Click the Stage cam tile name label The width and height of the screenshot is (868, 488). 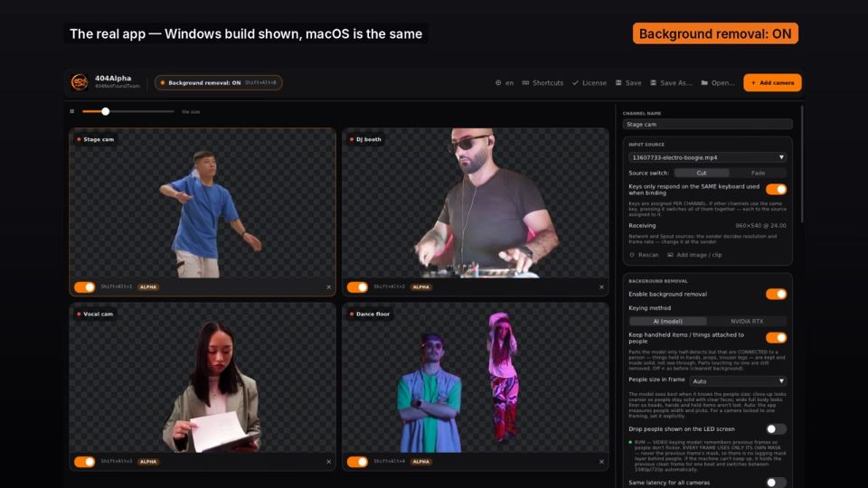[95, 139]
